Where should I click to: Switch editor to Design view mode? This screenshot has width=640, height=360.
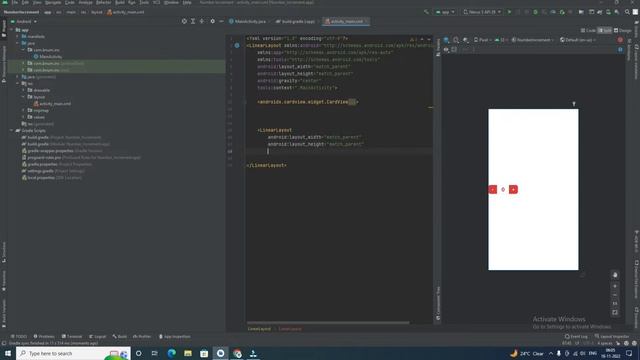point(622,31)
